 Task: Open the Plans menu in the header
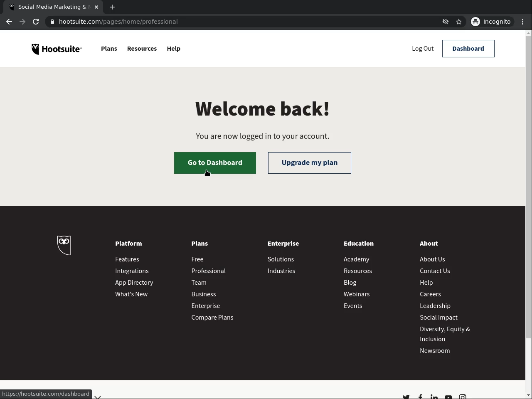pos(109,49)
